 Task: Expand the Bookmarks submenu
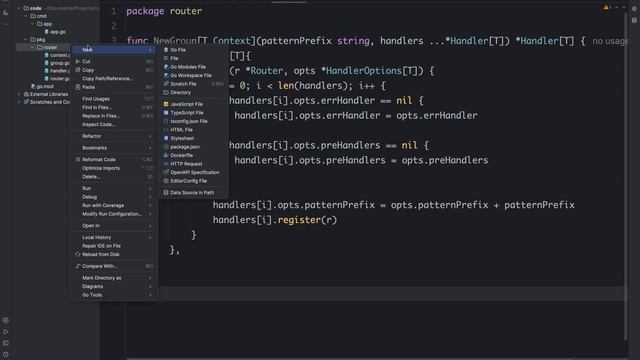click(x=114, y=148)
